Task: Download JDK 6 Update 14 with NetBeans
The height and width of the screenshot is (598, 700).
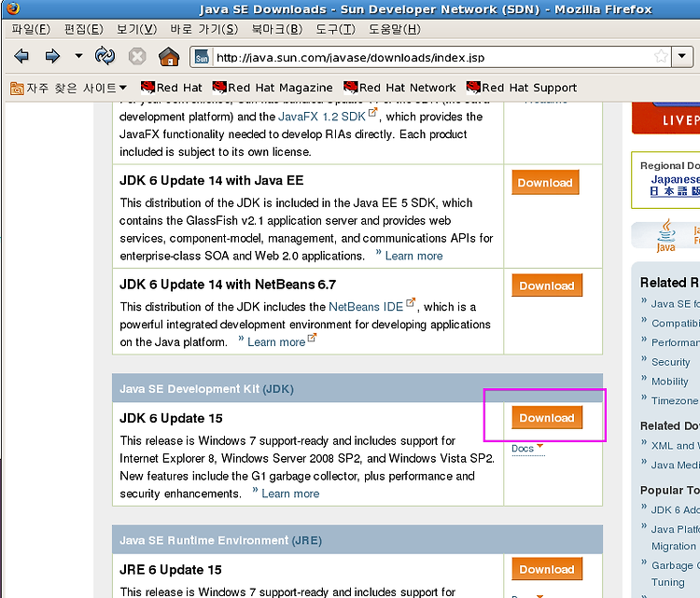Action: (x=547, y=285)
